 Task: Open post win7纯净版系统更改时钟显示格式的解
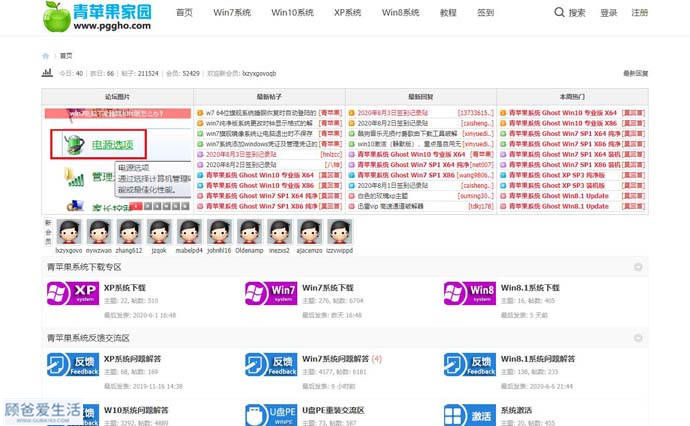pos(259,124)
